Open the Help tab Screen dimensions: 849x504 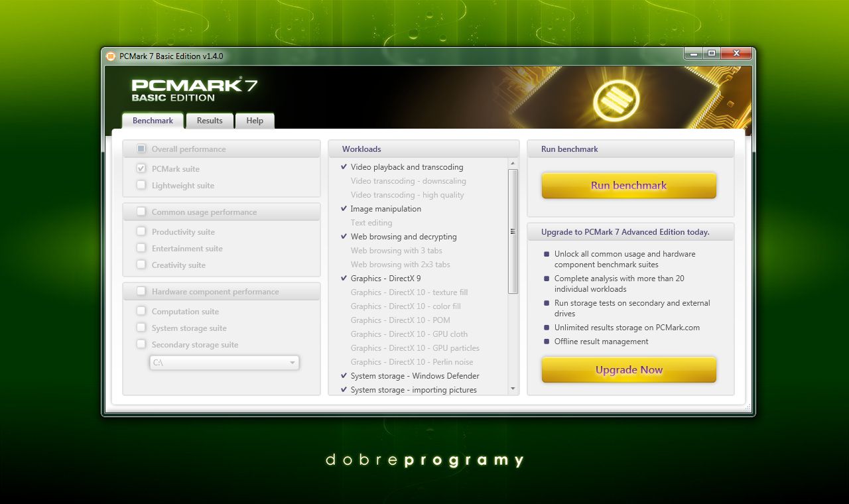pyautogui.click(x=255, y=121)
